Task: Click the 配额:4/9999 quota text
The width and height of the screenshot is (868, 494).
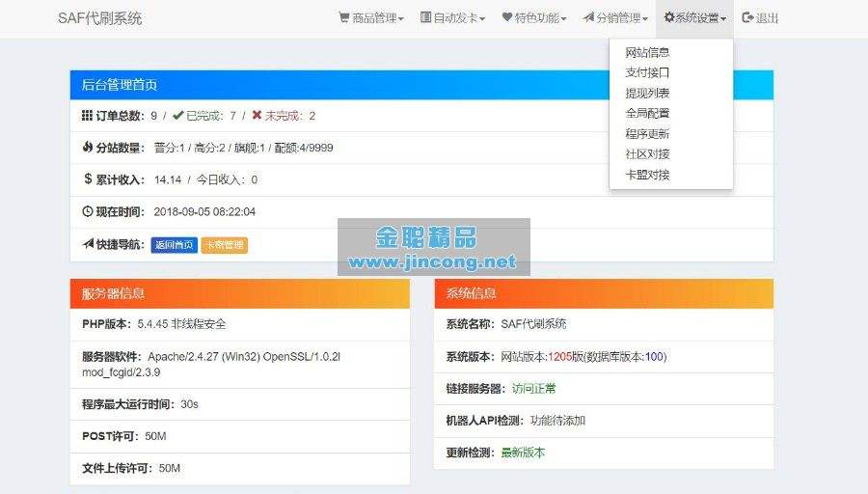Action: pyautogui.click(x=304, y=148)
